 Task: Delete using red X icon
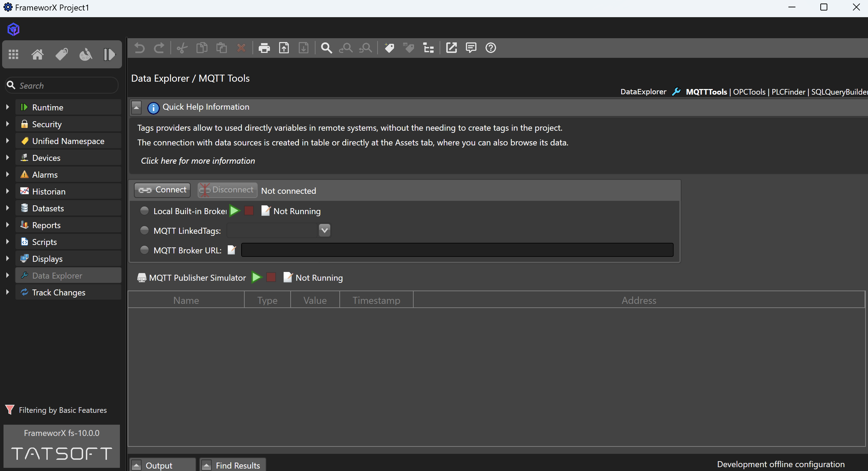[x=241, y=48]
